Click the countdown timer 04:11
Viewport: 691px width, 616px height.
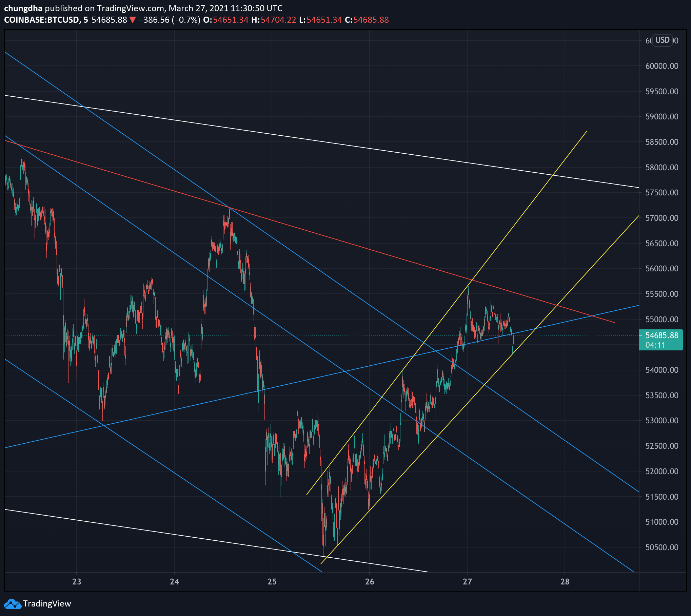[x=655, y=345]
